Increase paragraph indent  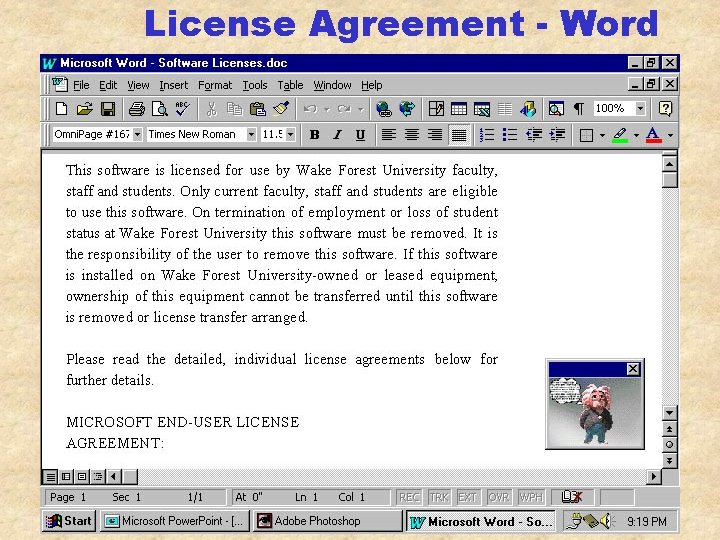click(557, 135)
